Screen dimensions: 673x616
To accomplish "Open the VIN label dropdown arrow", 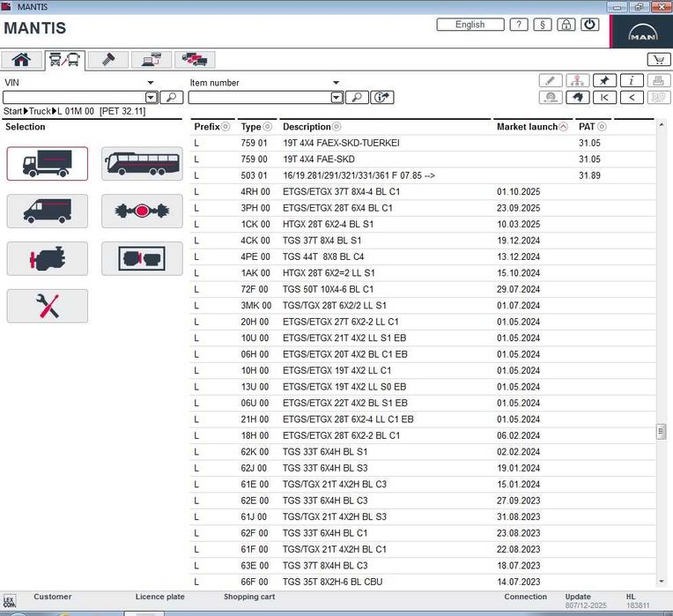I will [x=151, y=83].
